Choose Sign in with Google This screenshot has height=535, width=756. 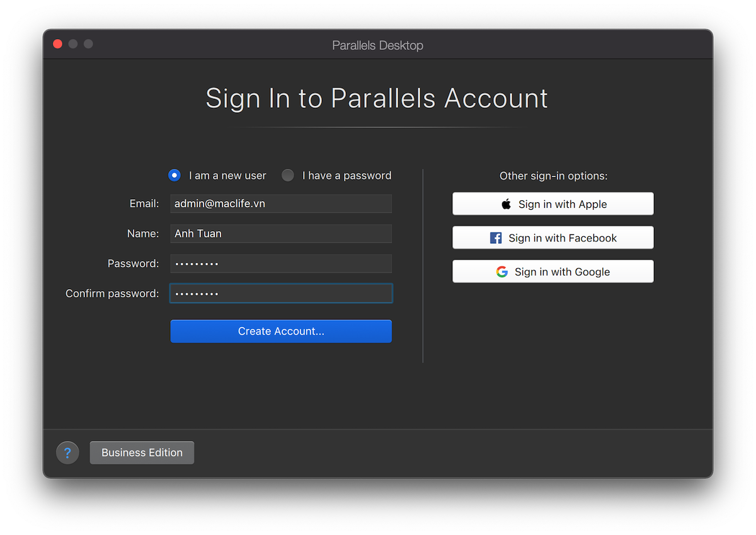click(553, 271)
